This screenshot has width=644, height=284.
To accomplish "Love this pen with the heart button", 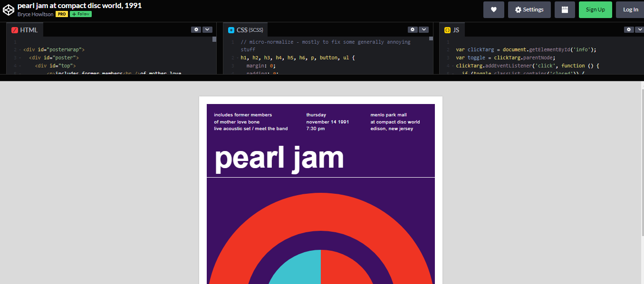I will [494, 9].
